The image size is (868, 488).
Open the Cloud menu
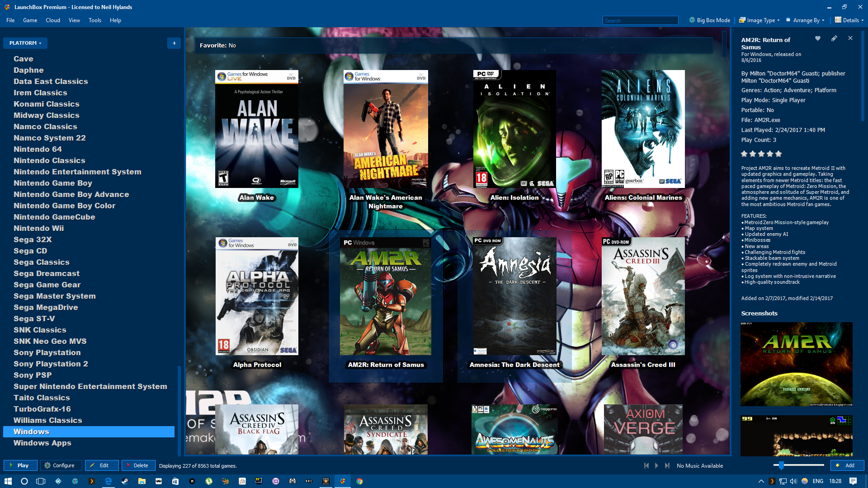tap(53, 20)
